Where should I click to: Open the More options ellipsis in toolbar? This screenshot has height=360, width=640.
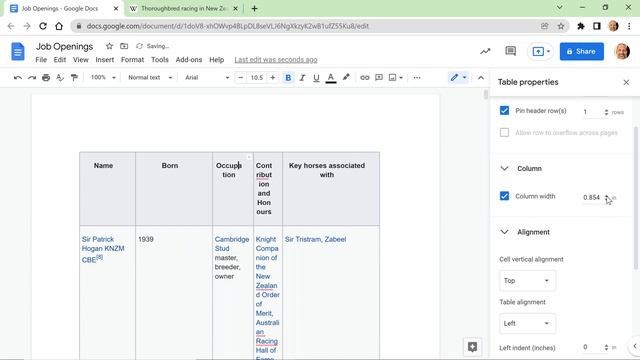pos(417,78)
